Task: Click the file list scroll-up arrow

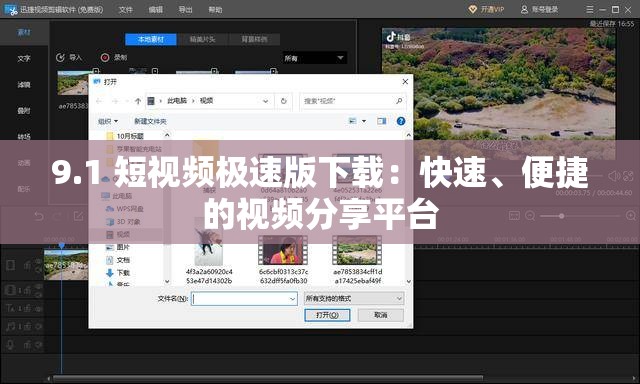Action: (409, 135)
